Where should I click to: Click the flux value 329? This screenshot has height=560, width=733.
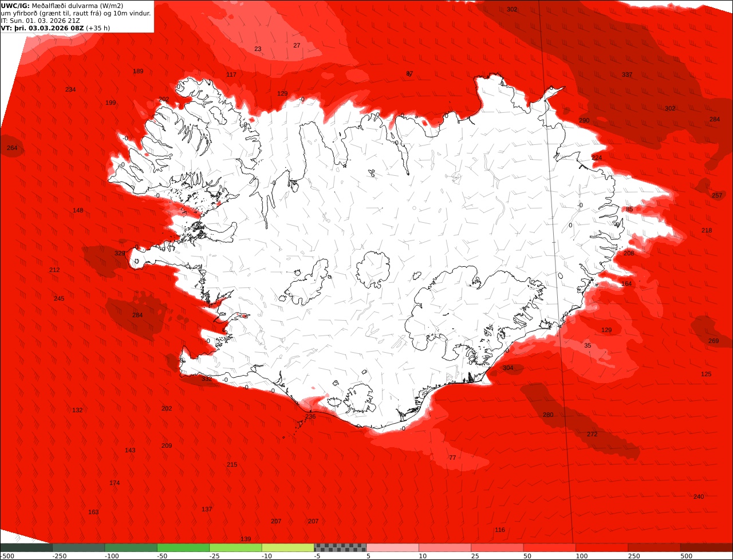coord(120,254)
